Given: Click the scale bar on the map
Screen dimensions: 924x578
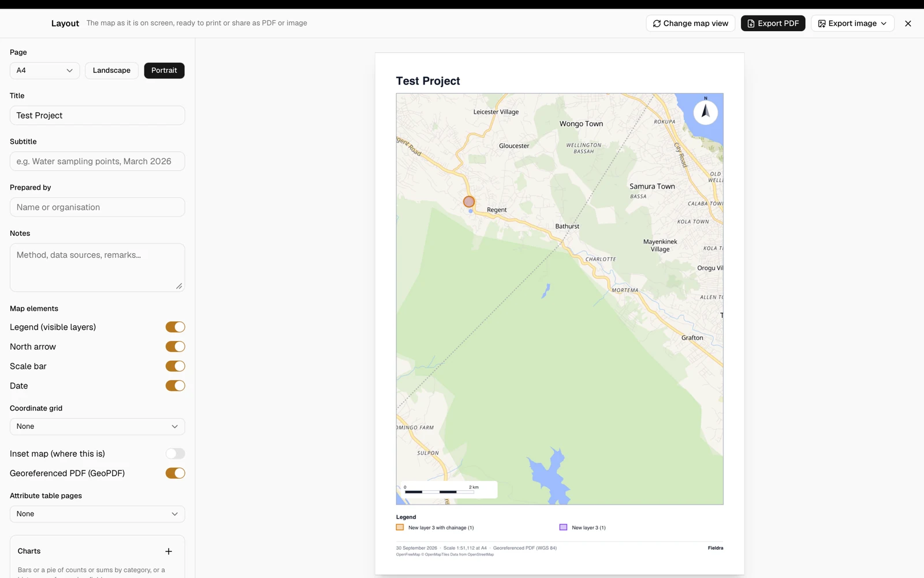Looking at the screenshot, I should (449, 490).
